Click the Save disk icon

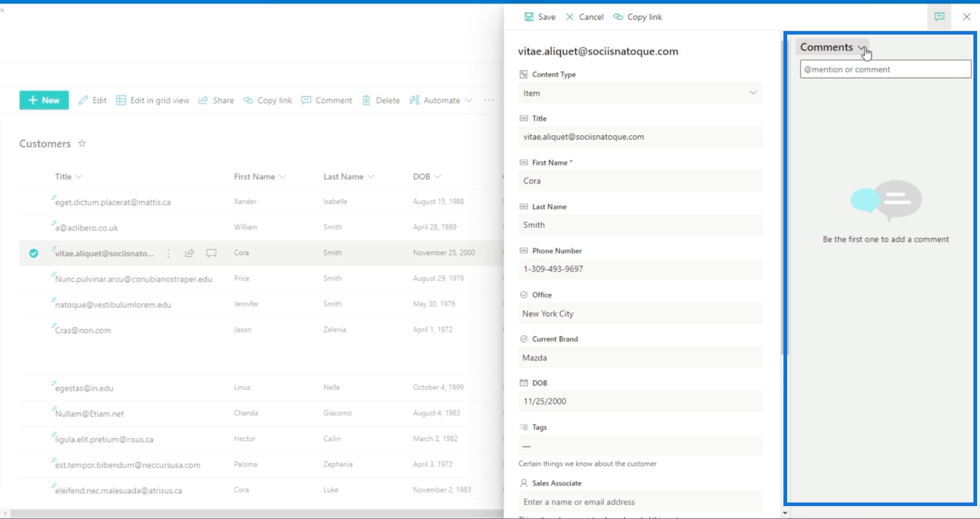[529, 17]
